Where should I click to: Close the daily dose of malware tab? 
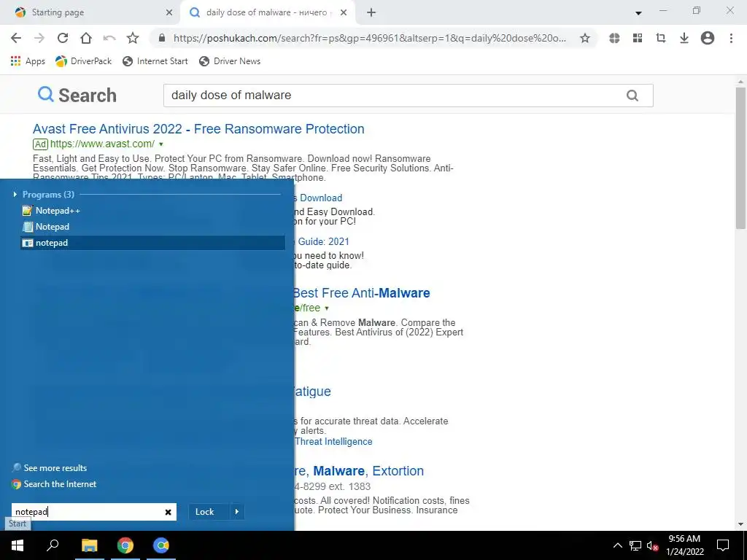click(x=344, y=13)
